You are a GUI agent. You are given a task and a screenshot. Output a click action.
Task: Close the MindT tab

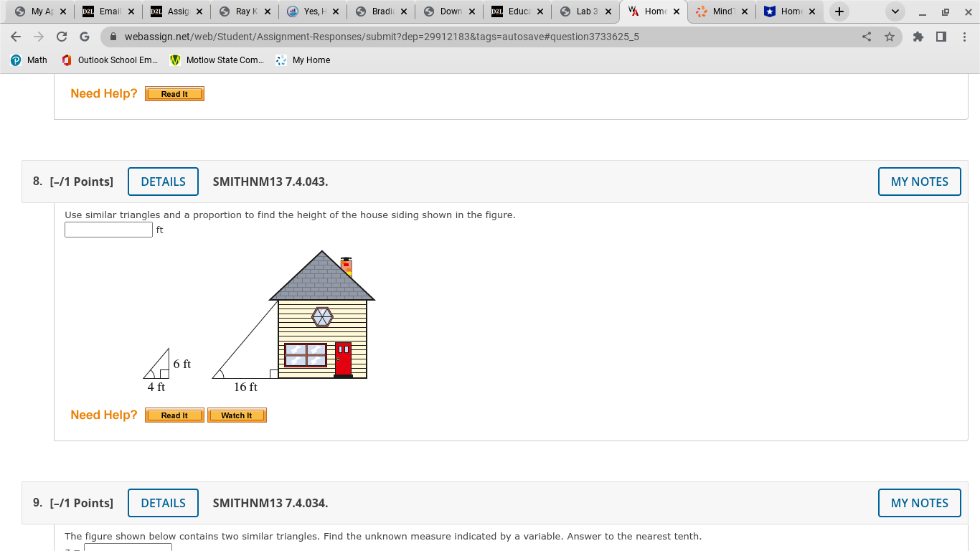744,11
